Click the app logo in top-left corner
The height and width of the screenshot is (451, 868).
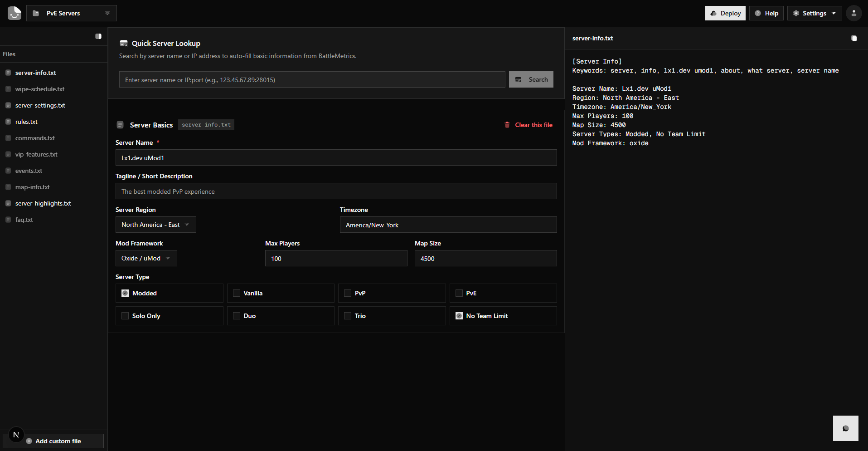15,13
